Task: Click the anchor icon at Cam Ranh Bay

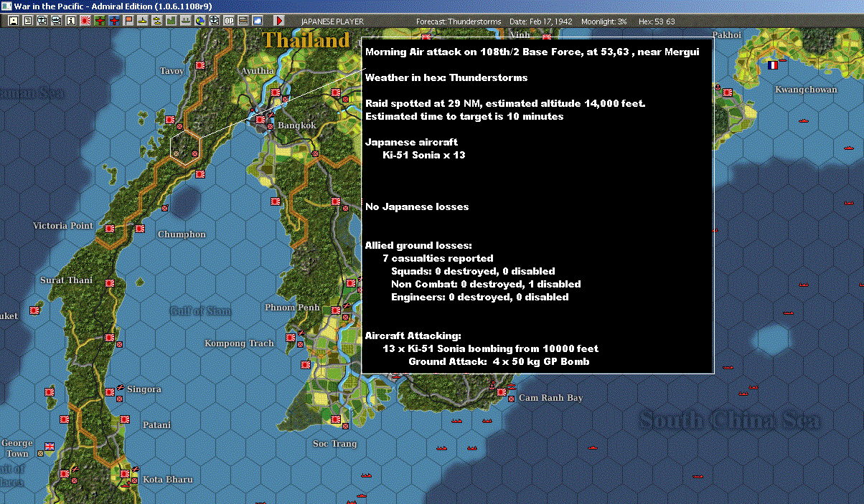Action: click(x=492, y=388)
